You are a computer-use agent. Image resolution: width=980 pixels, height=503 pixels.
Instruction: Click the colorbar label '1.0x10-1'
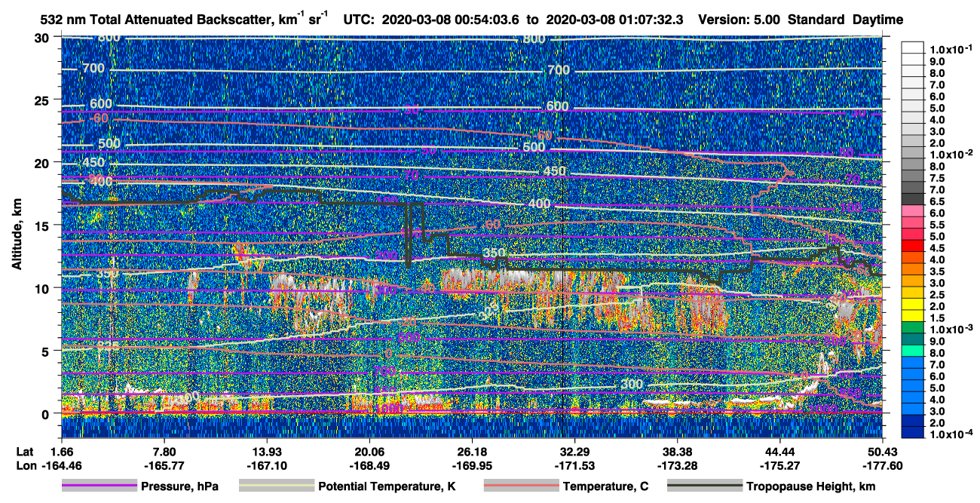click(x=950, y=48)
